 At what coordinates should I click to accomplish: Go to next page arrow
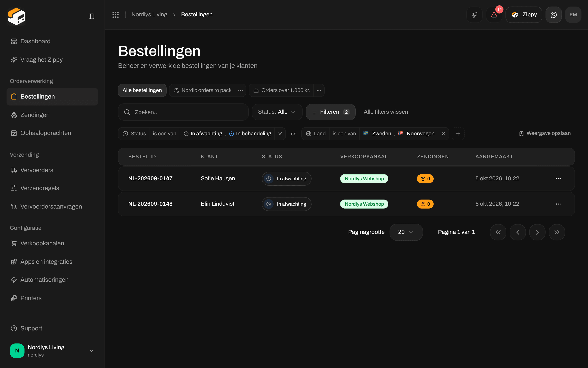point(537,232)
